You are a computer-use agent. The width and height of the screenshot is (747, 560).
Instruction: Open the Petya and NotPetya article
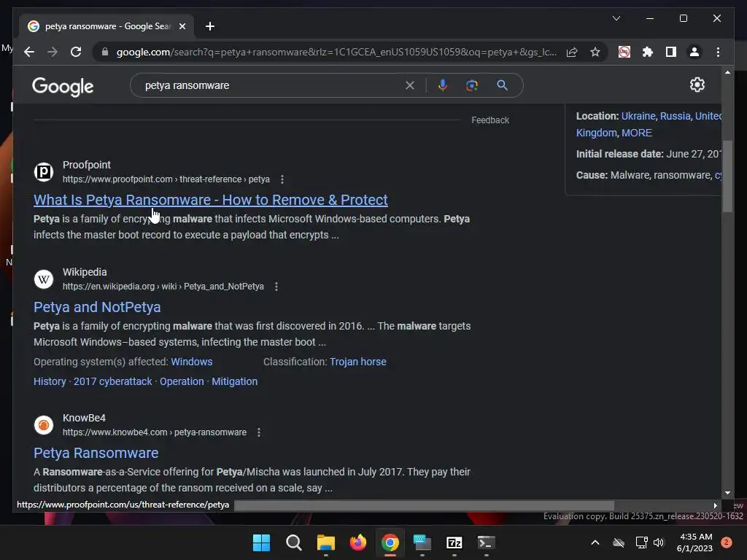click(97, 307)
